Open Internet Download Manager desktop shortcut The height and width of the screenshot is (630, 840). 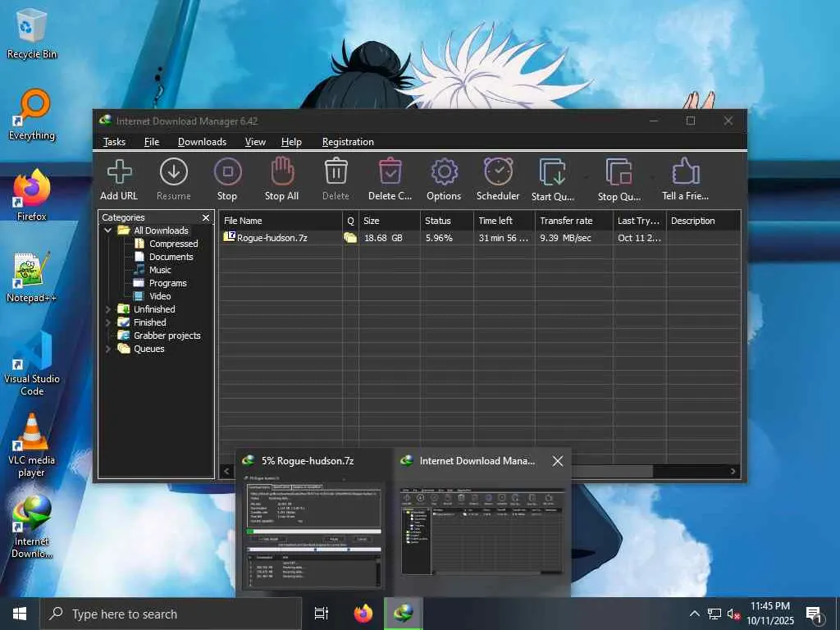point(32,527)
